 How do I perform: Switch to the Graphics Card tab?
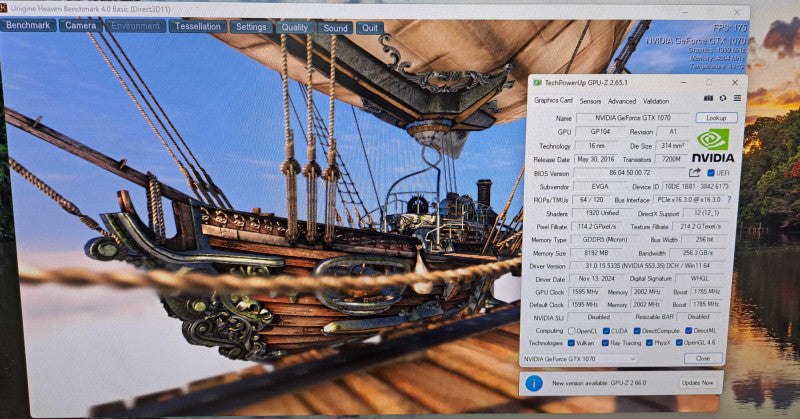(553, 101)
